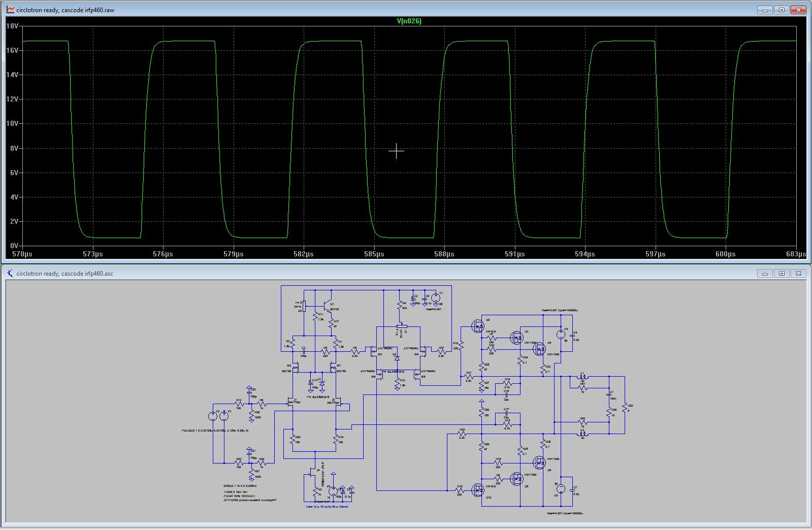The height and width of the screenshot is (530, 812).
Task: Click the 594µs time axis label
Action: pos(584,254)
